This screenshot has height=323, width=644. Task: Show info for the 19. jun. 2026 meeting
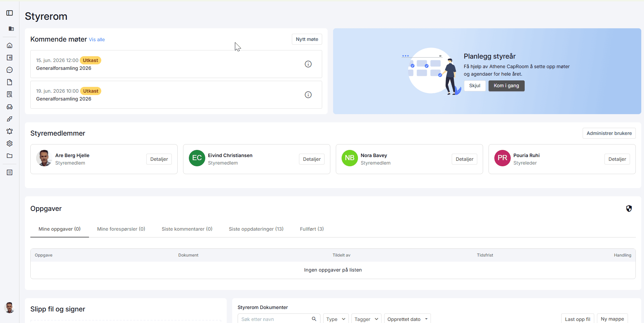[308, 95]
